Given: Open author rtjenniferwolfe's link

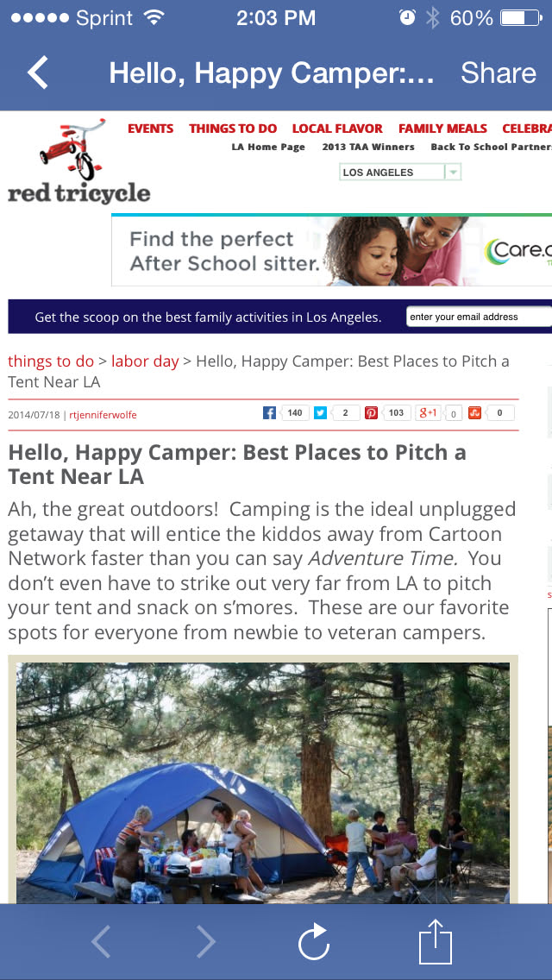Looking at the screenshot, I should tap(103, 415).
